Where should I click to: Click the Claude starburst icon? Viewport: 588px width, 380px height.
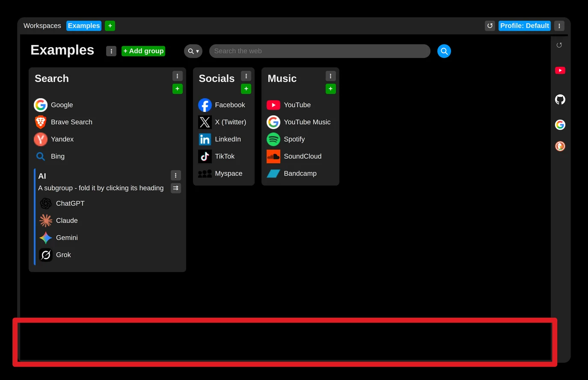click(46, 221)
